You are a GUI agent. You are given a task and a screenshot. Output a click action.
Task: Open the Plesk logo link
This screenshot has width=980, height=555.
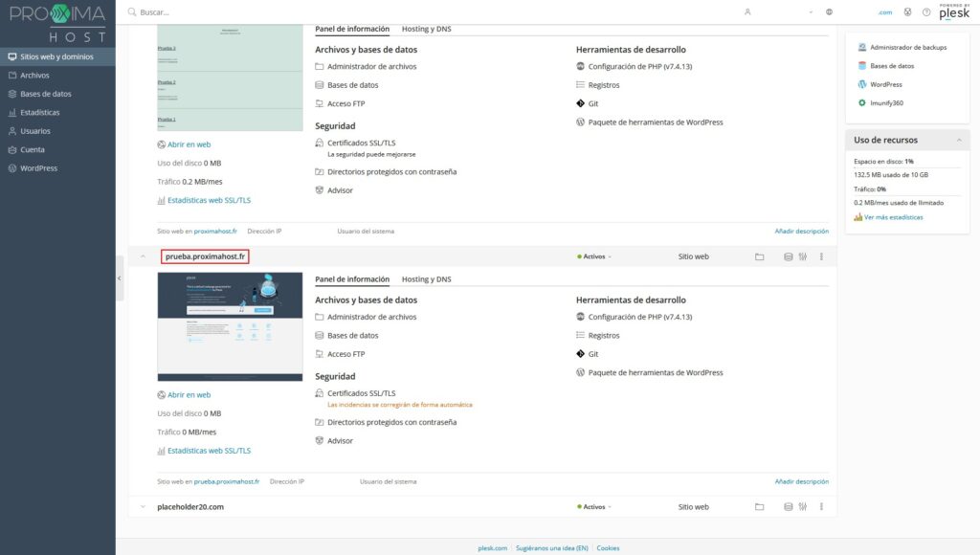[x=954, y=11]
